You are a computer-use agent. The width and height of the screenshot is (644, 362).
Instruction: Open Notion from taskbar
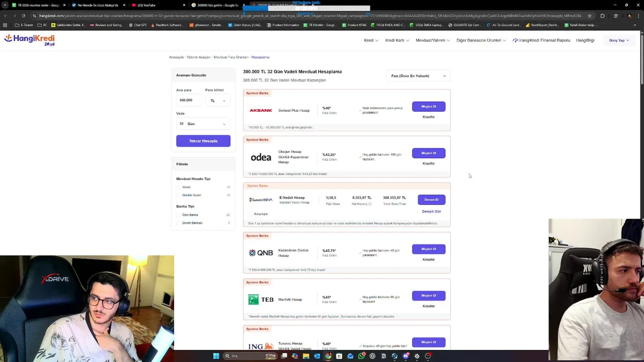coord(383,356)
